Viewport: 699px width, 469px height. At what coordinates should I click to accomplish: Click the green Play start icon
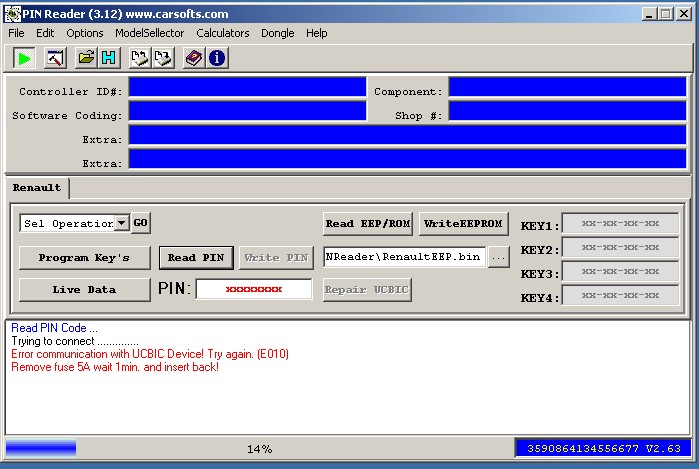tap(24, 58)
